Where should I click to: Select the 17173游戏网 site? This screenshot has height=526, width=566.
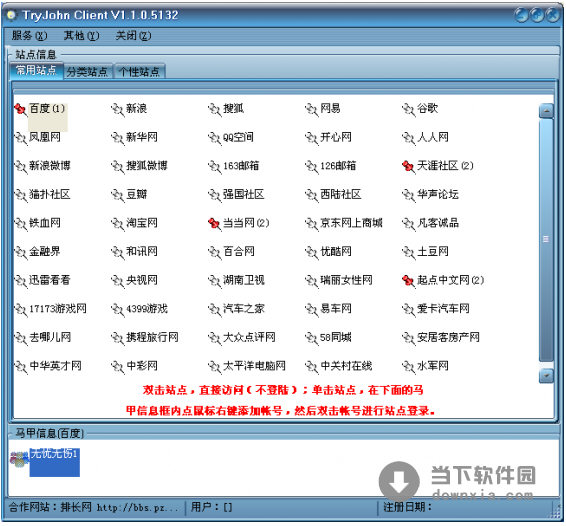click(x=58, y=309)
